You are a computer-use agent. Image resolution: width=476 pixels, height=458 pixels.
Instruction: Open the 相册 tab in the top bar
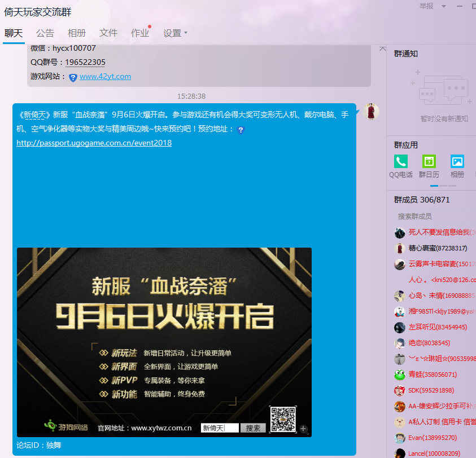pyautogui.click(x=76, y=33)
